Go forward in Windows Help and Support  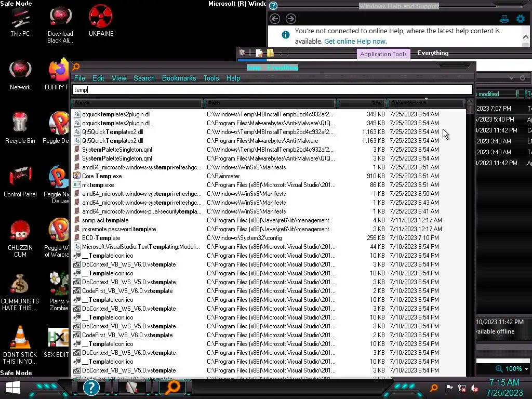point(291,19)
